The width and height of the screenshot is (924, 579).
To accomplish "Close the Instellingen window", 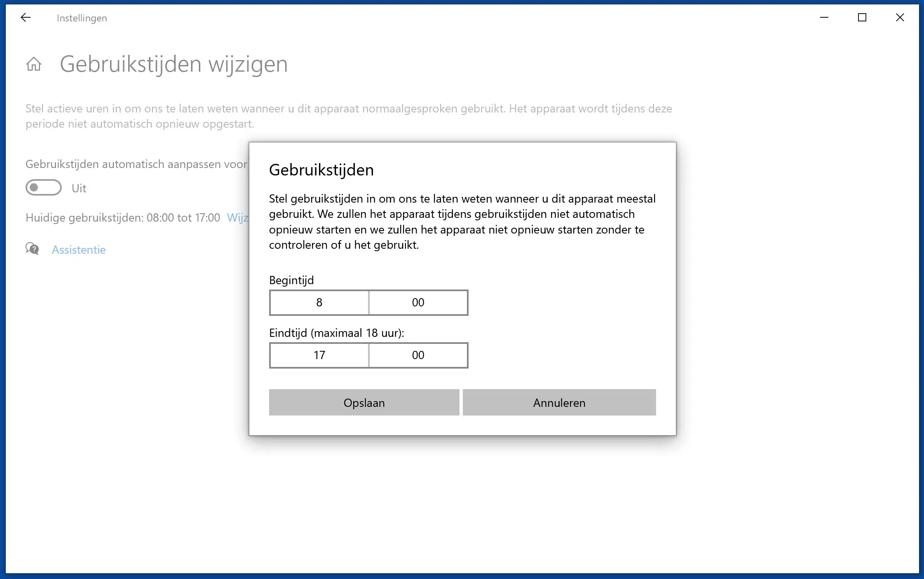I will click(x=900, y=18).
